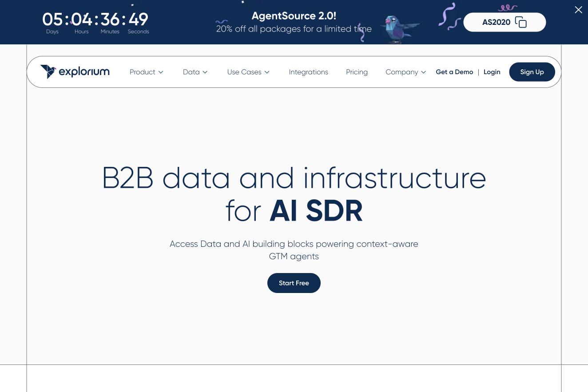Image resolution: width=588 pixels, height=392 pixels.
Task: Click the countdown Hours value 04
Action: point(82,20)
